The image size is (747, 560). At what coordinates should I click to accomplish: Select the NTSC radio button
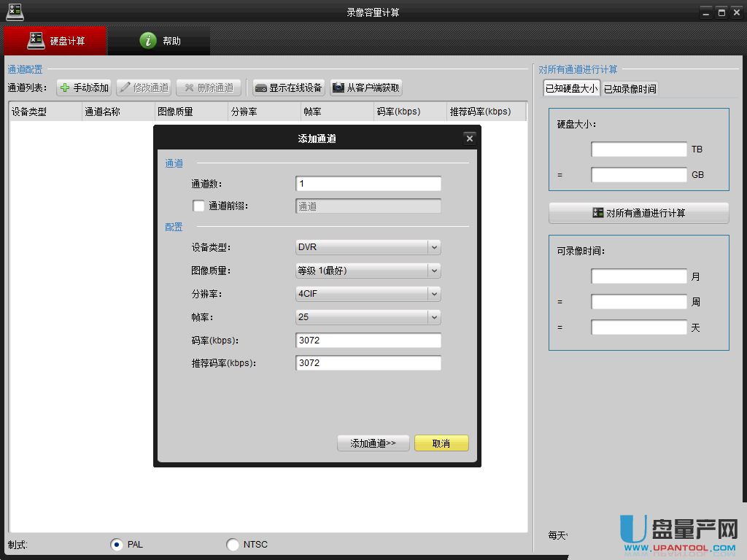click(233, 545)
